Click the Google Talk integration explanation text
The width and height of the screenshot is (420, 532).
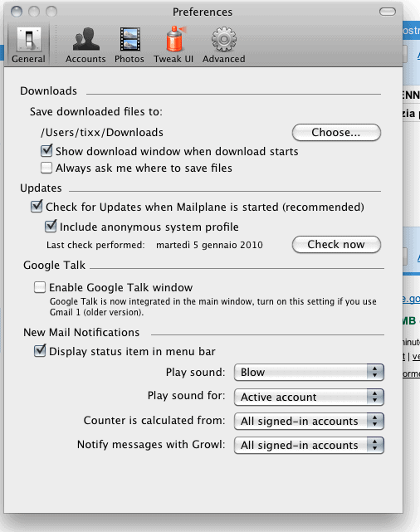pos(213,307)
